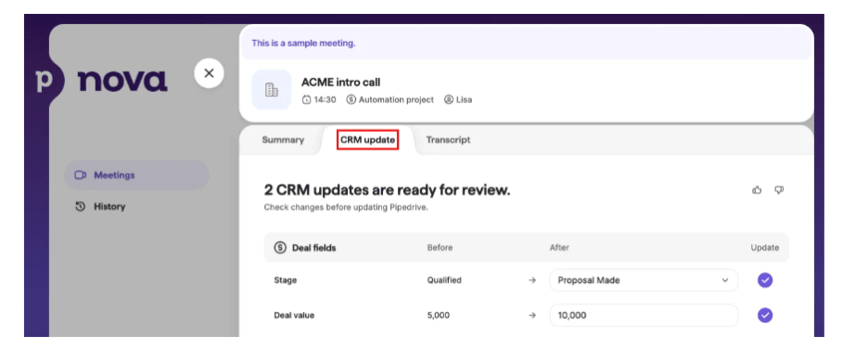Click the clock icon beside 14:30

coord(306,99)
